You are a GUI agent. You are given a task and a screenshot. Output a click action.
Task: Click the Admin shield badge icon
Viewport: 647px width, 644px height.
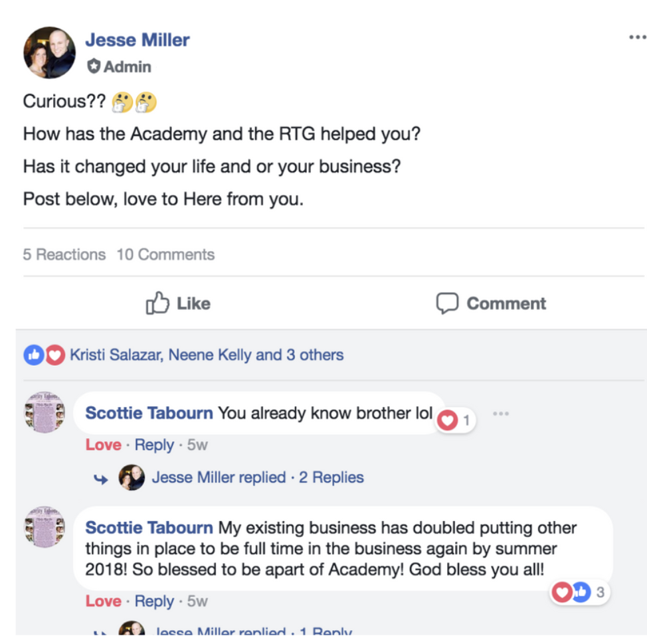click(94, 66)
